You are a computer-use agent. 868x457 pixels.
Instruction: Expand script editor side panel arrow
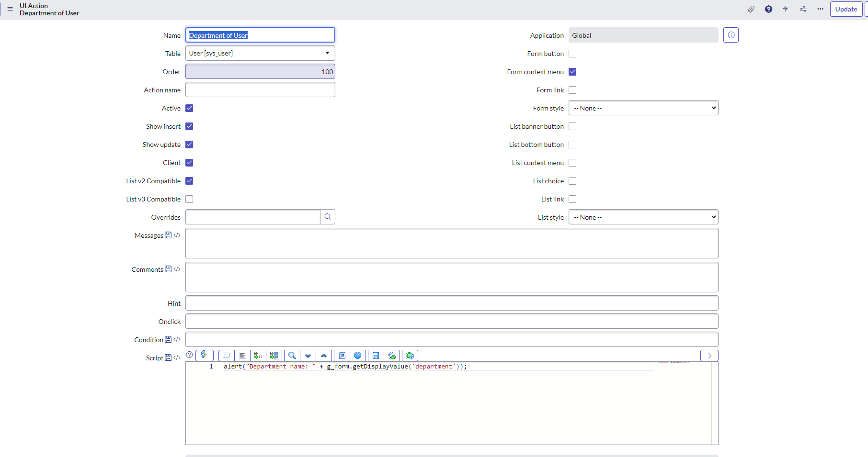(x=709, y=356)
